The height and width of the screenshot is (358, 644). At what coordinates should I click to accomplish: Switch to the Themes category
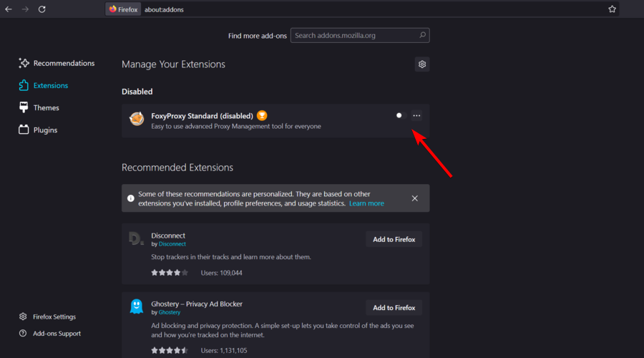click(39, 107)
